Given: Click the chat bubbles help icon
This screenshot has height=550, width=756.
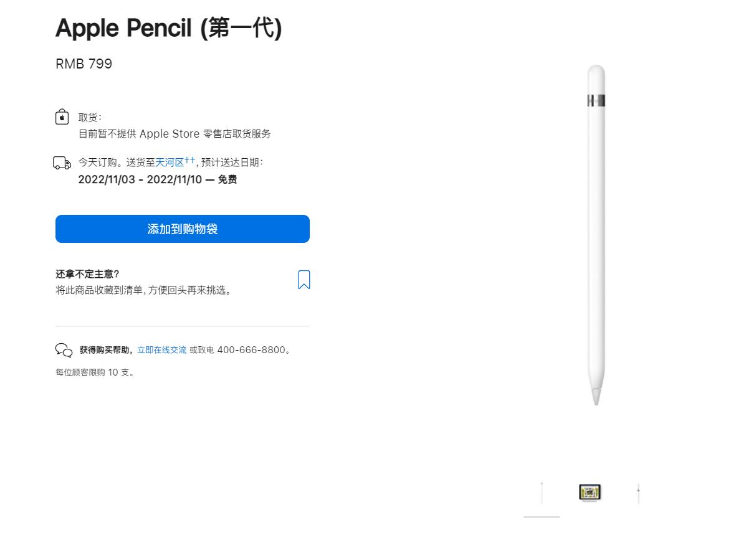Looking at the screenshot, I should (x=64, y=350).
